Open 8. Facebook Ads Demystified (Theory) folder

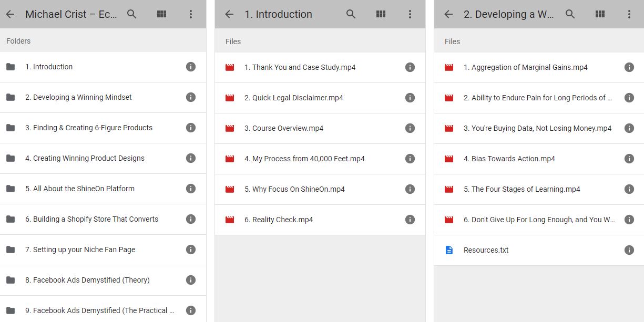coord(103,280)
